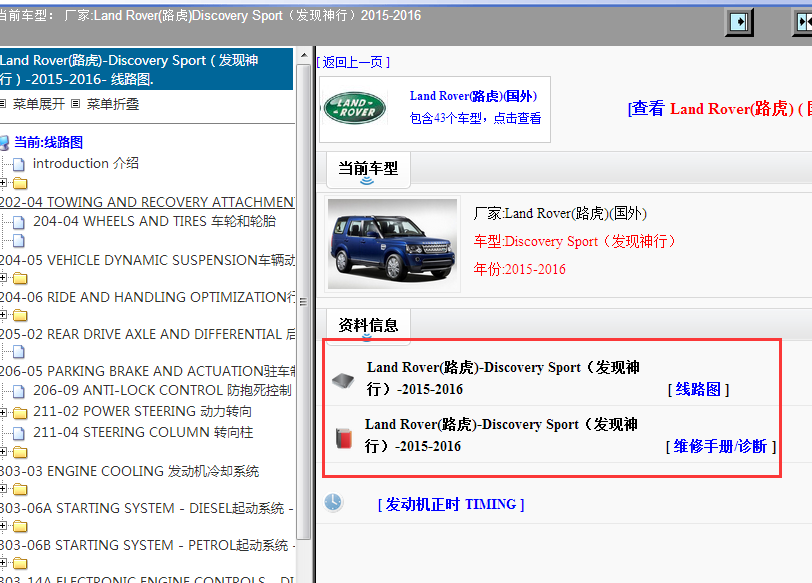Image resolution: width=812 pixels, height=583 pixels.
Task: Open 202-04 TOWING AND RECOVERY ATTACHMENT item
Action: click(x=147, y=202)
